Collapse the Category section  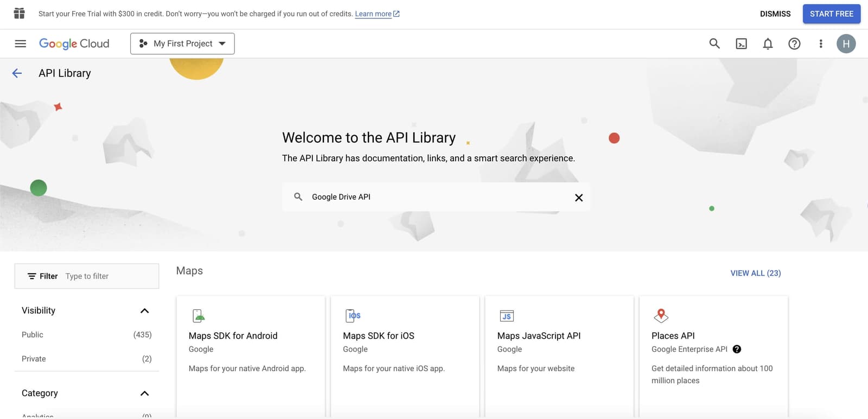(144, 393)
